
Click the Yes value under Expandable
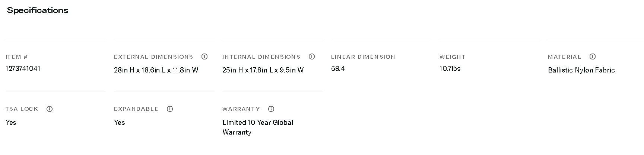coord(120,123)
